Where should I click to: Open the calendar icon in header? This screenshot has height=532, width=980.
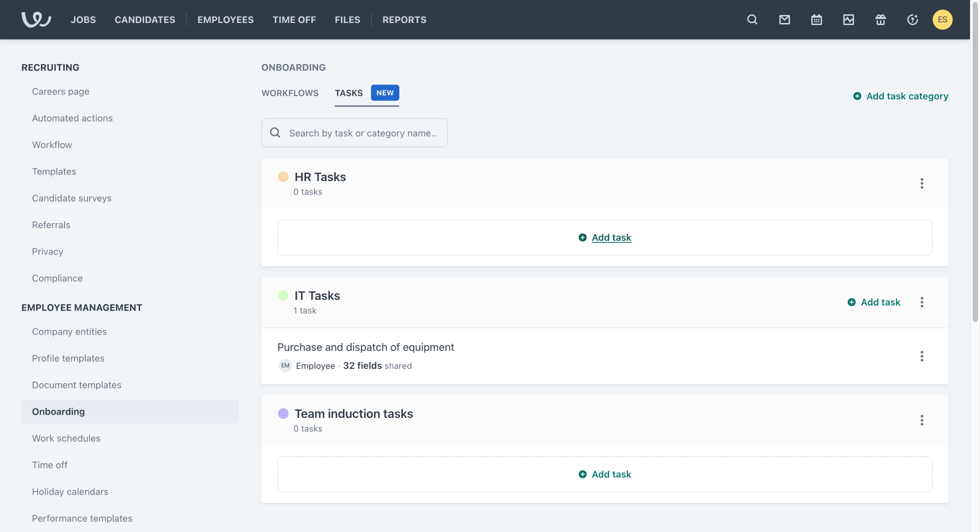click(816, 20)
